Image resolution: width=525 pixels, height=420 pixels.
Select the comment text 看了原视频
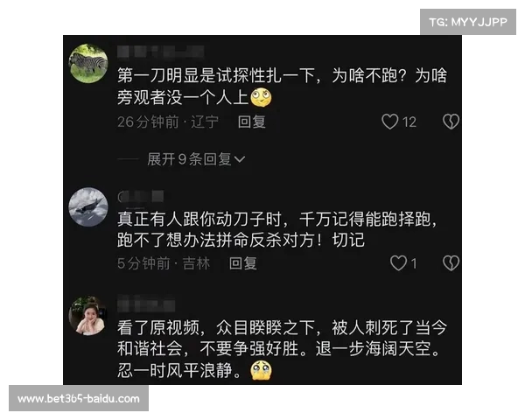tap(158, 328)
